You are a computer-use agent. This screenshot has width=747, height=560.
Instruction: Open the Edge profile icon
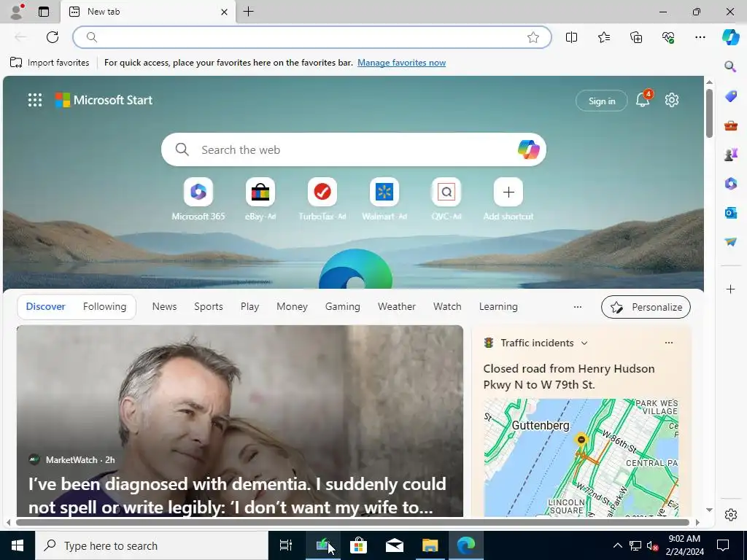[x=17, y=12]
